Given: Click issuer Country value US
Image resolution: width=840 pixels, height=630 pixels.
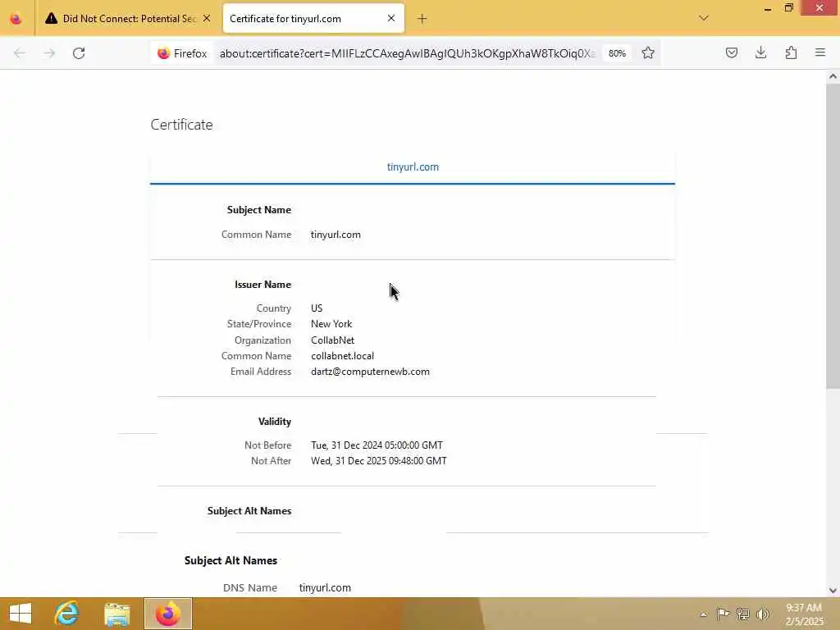Looking at the screenshot, I should tap(317, 308).
